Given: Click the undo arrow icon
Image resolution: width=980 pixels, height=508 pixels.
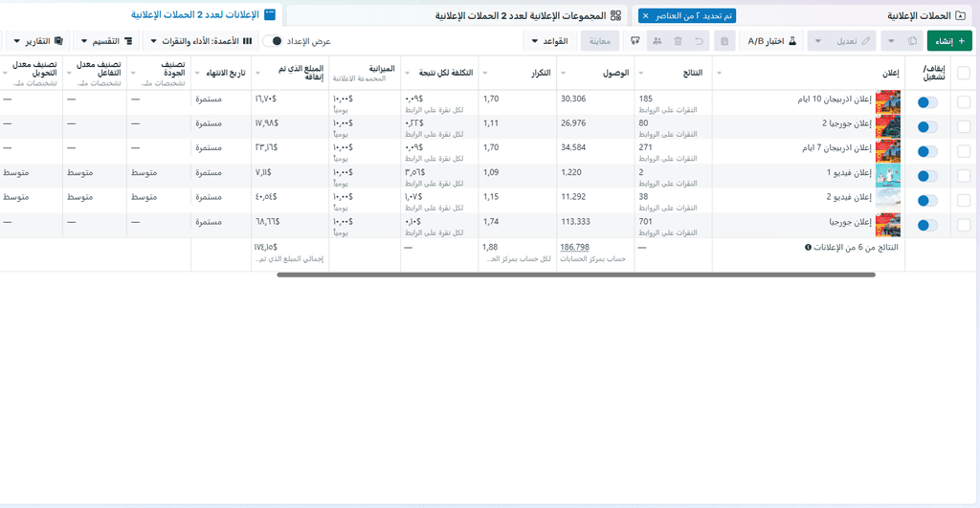Looking at the screenshot, I should (699, 41).
